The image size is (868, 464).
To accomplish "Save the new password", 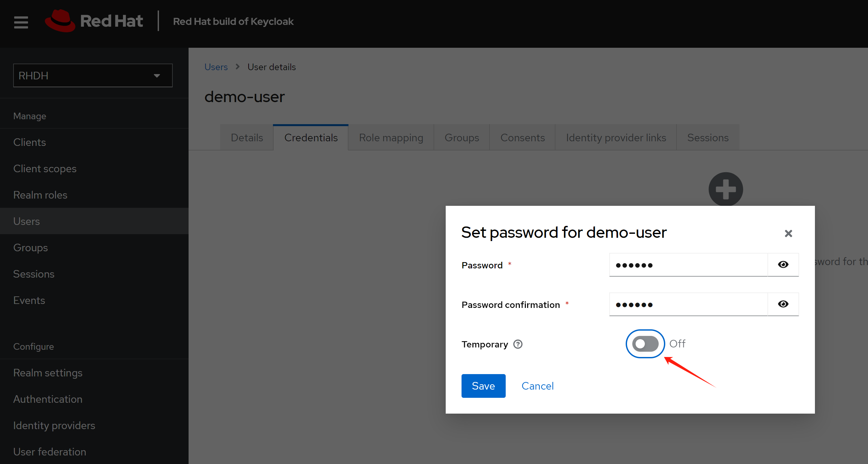I will tap(483, 386).
